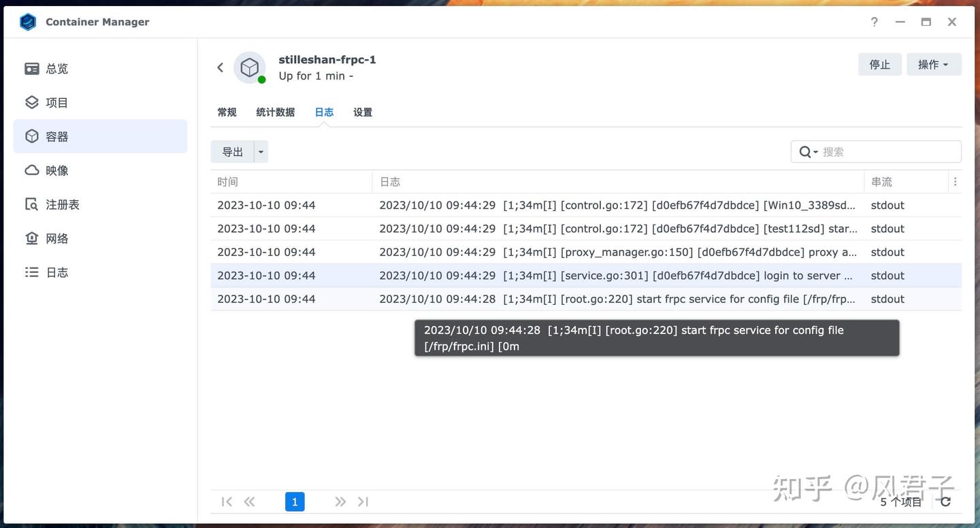The image size is (980, 528).
Task: Click the 串流 column header
Action: pyautogui.click(x=906, y=182)
